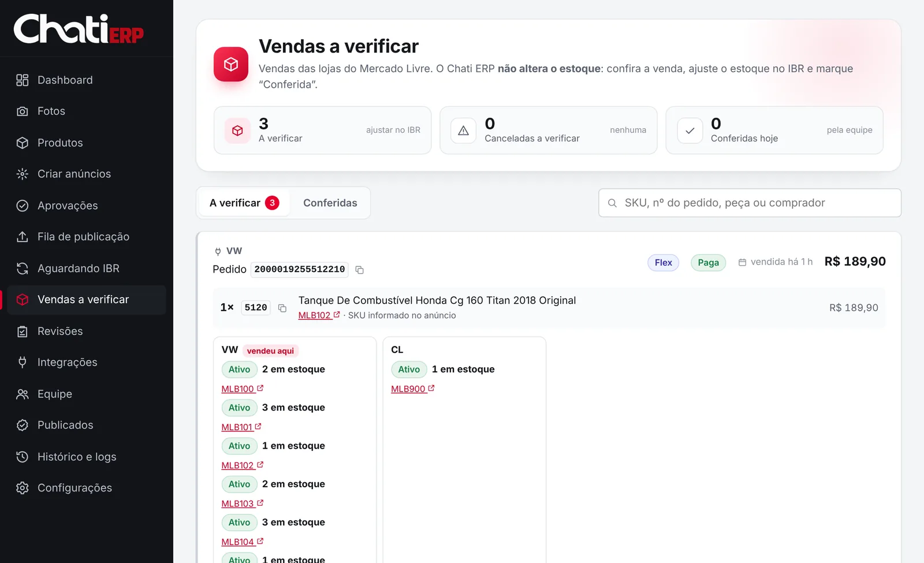Click the vendeu aqui tag
Viewport: 924px width, 563px height.
click(x=270, y=351)
